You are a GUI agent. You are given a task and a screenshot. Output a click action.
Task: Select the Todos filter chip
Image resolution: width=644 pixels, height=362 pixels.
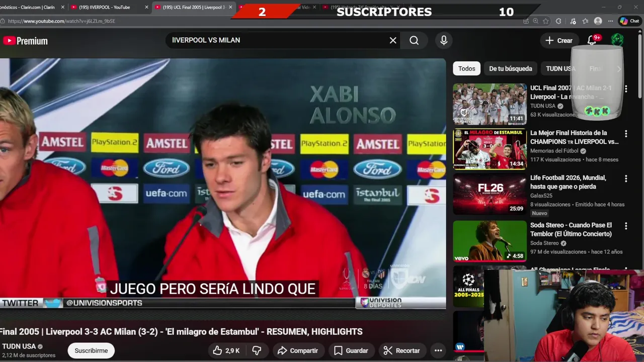click(x=466, y=69)
